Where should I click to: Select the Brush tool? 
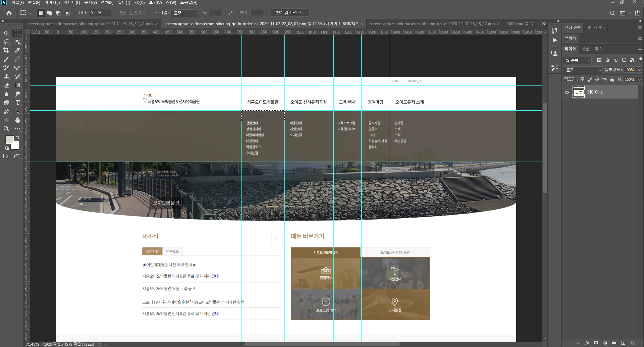click(x=6, y=59)
